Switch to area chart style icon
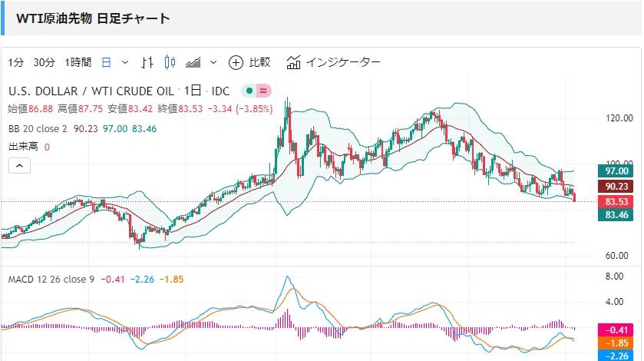 click(193, 62)
